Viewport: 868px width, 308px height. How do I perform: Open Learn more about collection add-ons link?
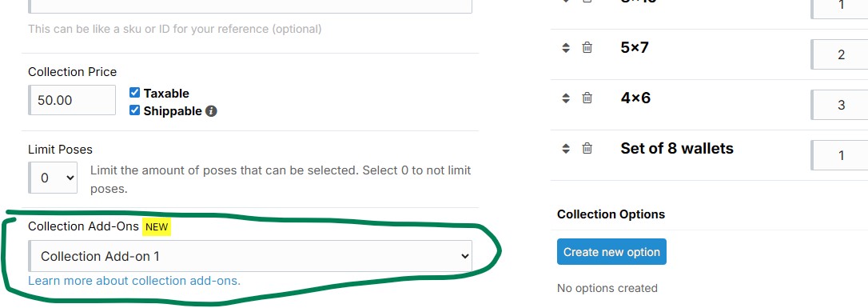134,280
